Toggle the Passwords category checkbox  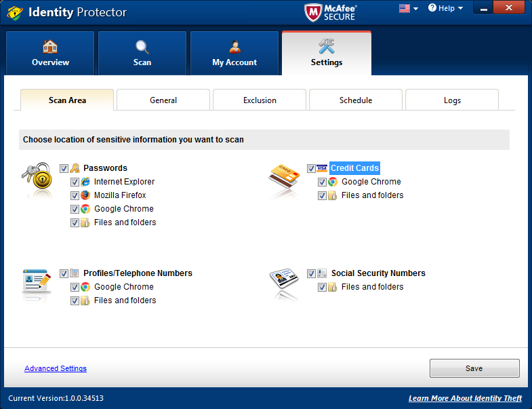tap(64, 168)
